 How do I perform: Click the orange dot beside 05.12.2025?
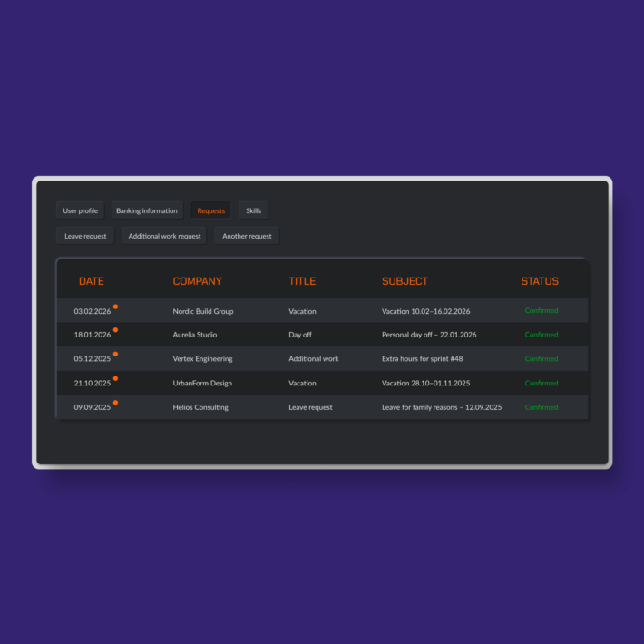click(115, 354)
